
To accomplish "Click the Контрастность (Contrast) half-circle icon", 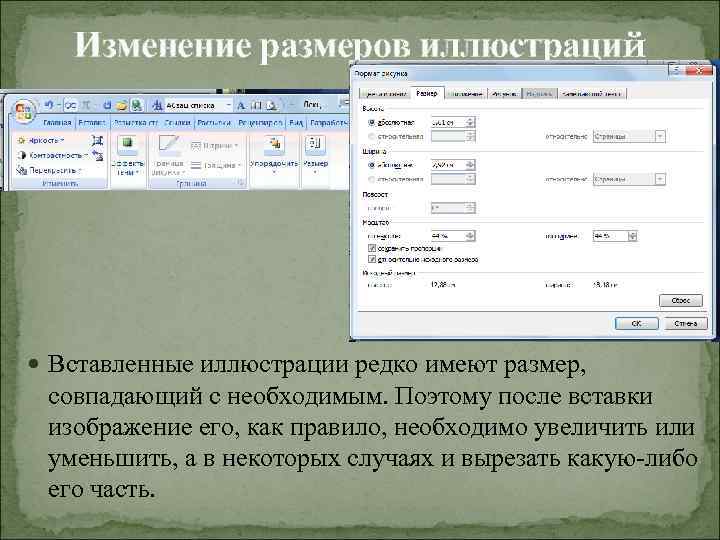I will click(21, 156).
